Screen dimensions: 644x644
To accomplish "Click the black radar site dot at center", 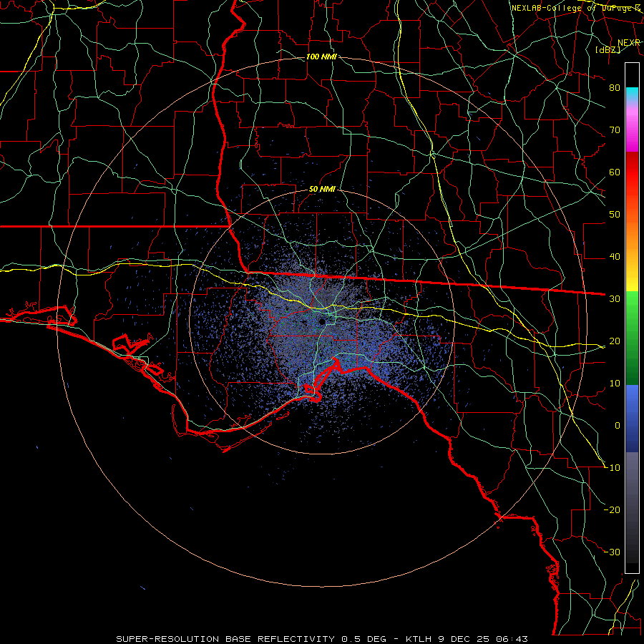I will click(322, 321).
